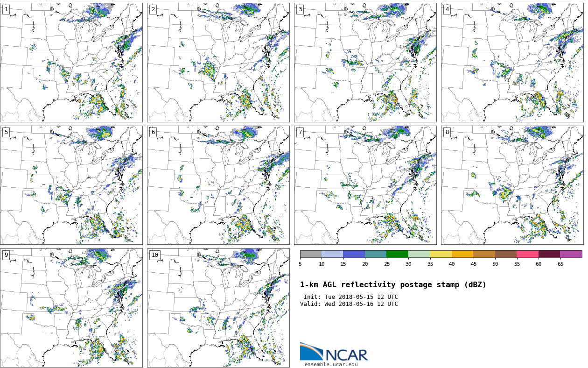Viewport: 588px width, 368px height.
Task: Click the gray 5-10 dBZ color swatch
Action: pos(311,254)
